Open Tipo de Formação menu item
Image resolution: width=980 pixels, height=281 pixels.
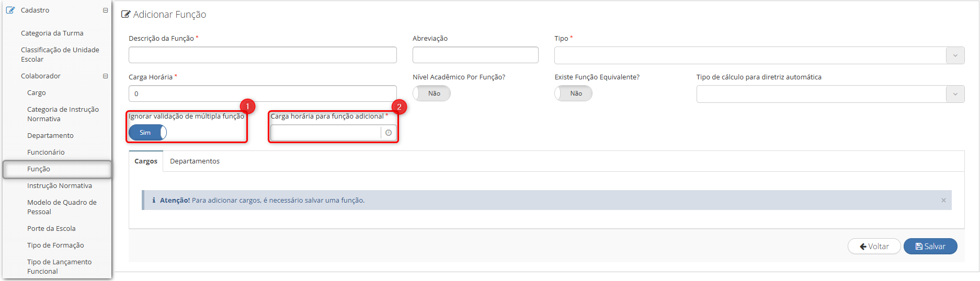click(x=55, y=245)
